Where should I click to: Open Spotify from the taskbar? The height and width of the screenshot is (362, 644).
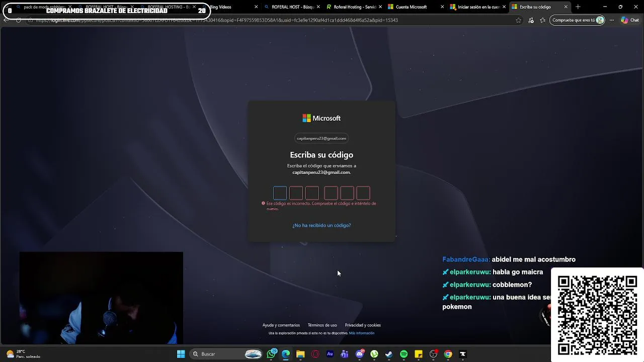(x=404, y=354)
